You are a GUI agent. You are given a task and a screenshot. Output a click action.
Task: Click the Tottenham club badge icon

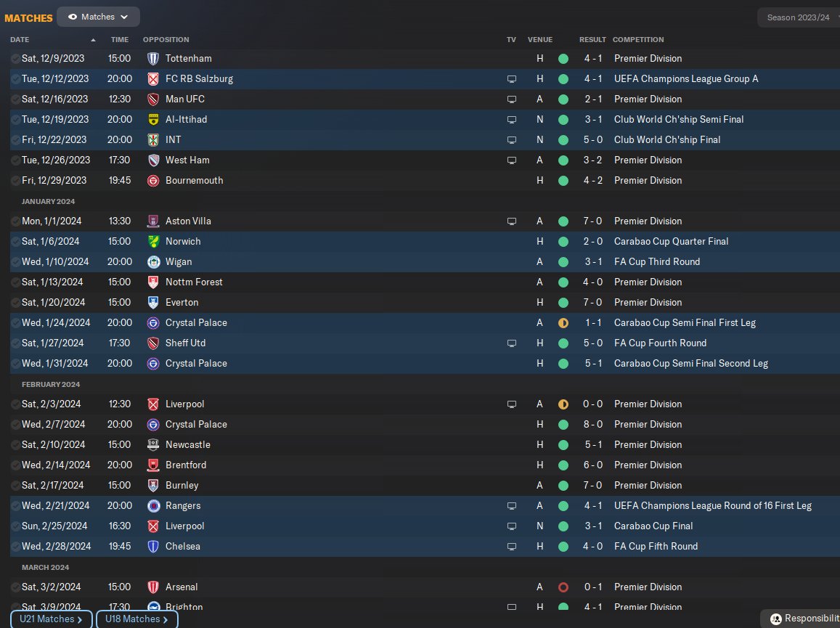153,58
